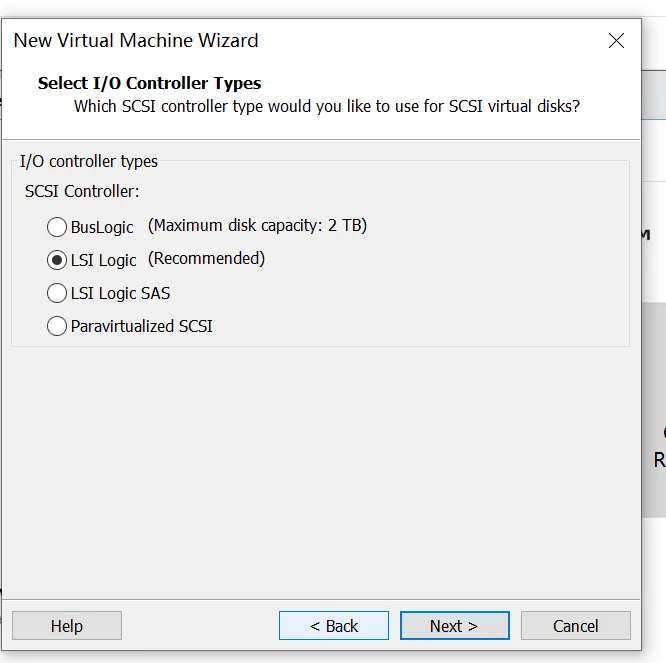Cancel the New Virtual Machine Wizard

[x=576, y=626]
